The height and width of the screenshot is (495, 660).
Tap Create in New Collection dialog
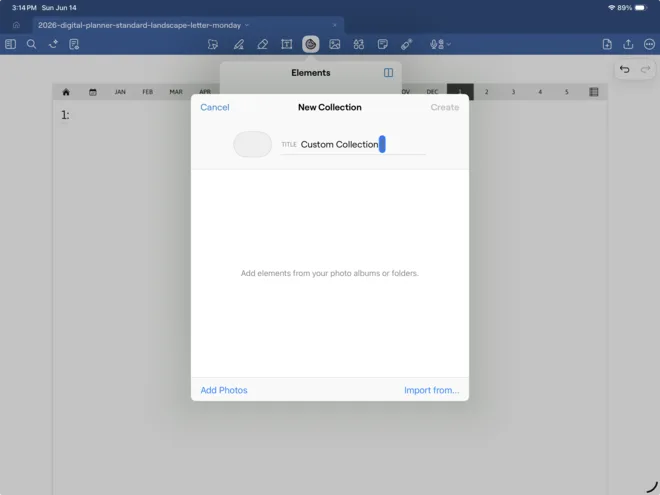[x=444, y=107]
